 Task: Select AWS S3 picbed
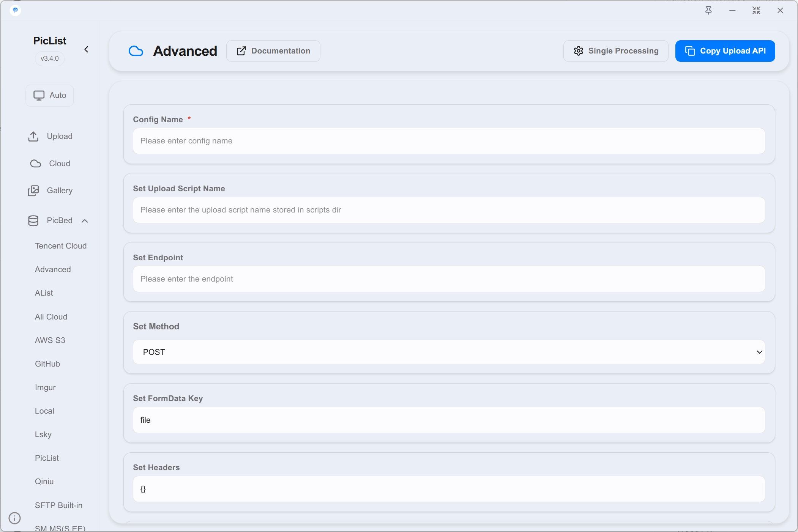tap(50, 340)
